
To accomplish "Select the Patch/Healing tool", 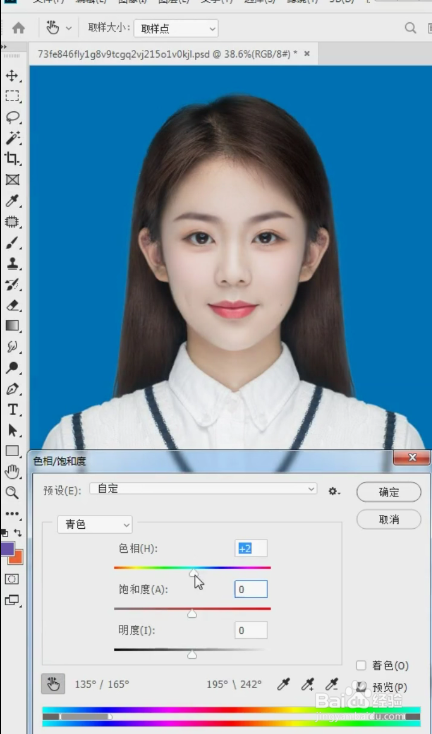I will click(x=12, y=222).
